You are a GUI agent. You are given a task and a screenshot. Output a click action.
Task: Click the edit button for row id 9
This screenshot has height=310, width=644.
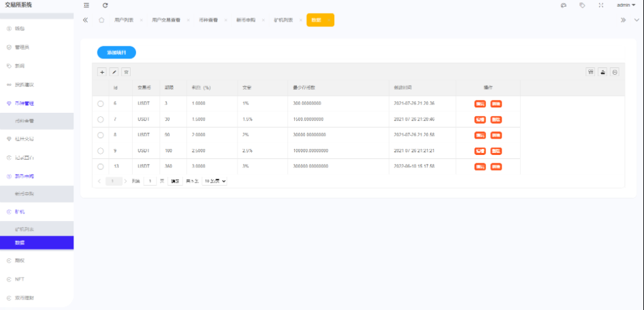pos(480,151)
